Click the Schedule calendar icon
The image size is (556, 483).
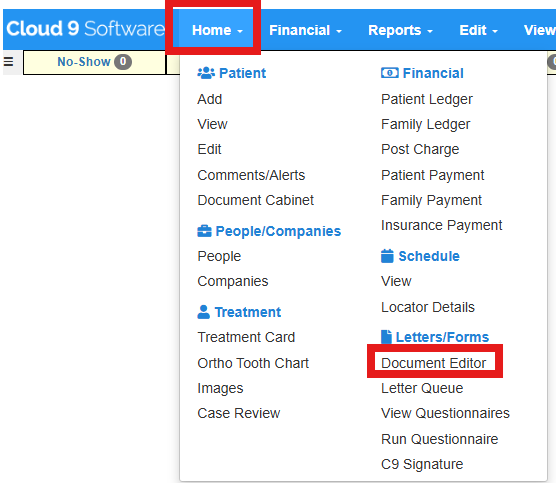pos(387,256)
